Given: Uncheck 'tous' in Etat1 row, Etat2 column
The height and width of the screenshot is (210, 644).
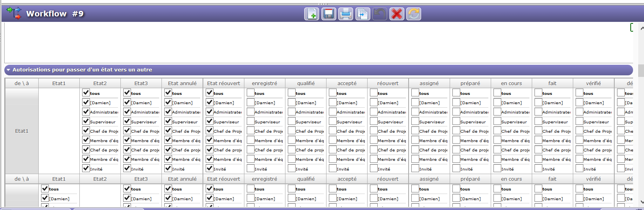Looking at the screenshot, I should coord(86,93).
